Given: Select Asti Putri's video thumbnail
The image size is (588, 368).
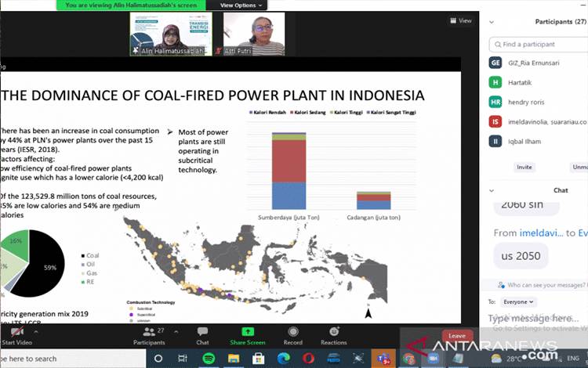Looking at the screenshot, I should coord(254,34).
